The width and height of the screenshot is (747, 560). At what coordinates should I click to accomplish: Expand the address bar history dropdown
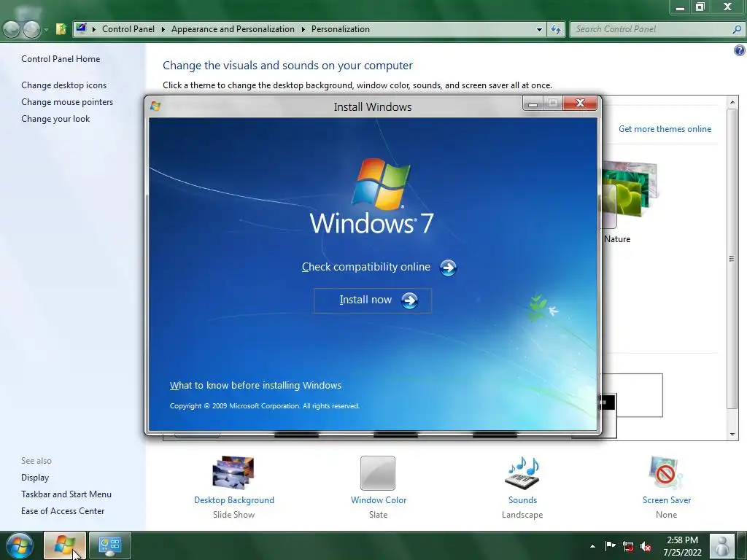tap(539, 29)
